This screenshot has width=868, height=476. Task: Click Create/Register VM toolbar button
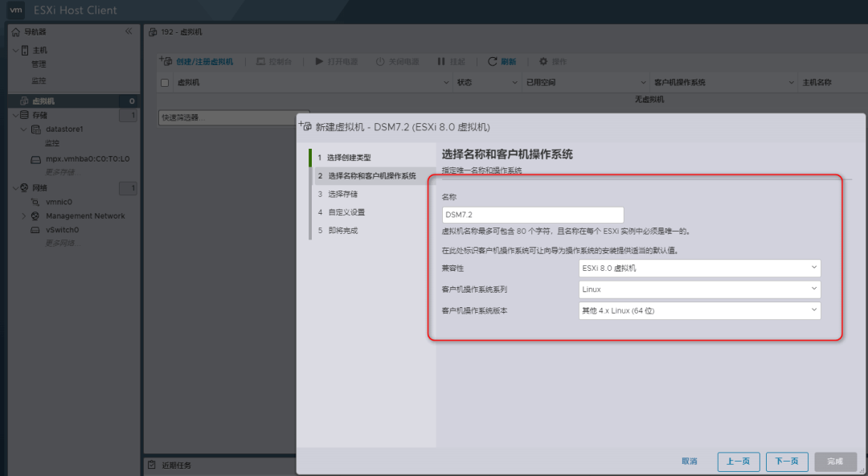pos(197,61)
